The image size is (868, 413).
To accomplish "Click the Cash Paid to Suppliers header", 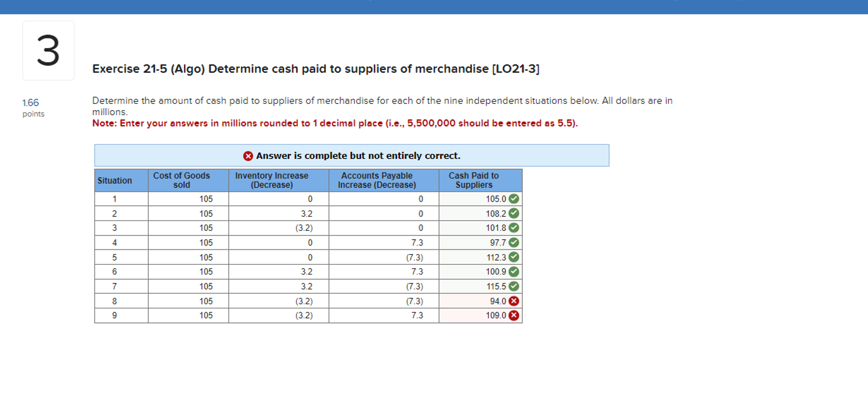I will [480, 181].
